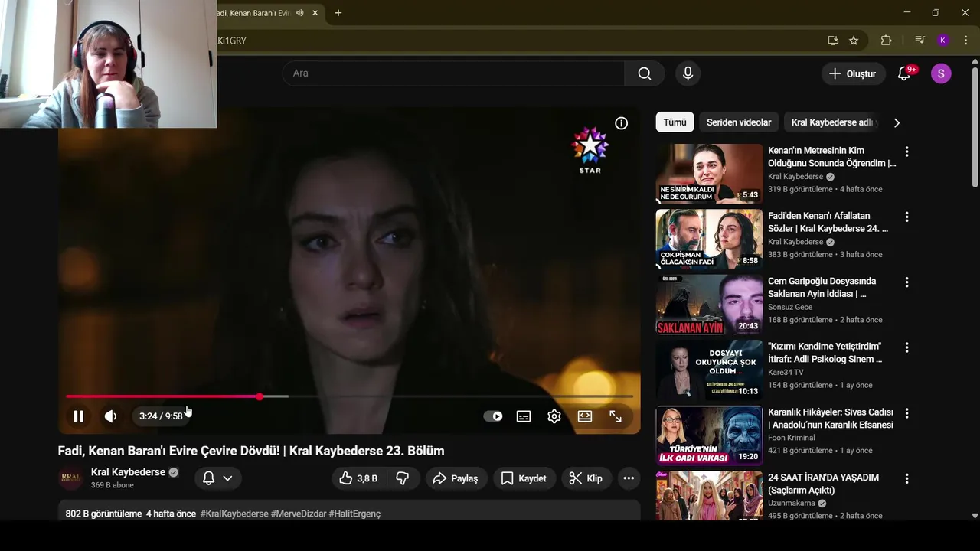The width and height of the screenshot is (980, 551).
Task: Like the video with thumbs up 3,8 B
Action: [x=358, y=478]
